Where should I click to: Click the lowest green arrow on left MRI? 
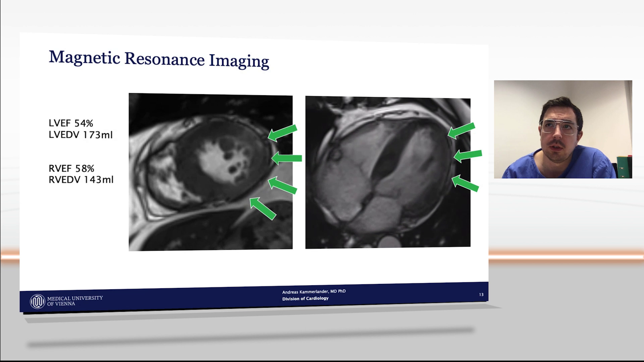pos(263,208)
